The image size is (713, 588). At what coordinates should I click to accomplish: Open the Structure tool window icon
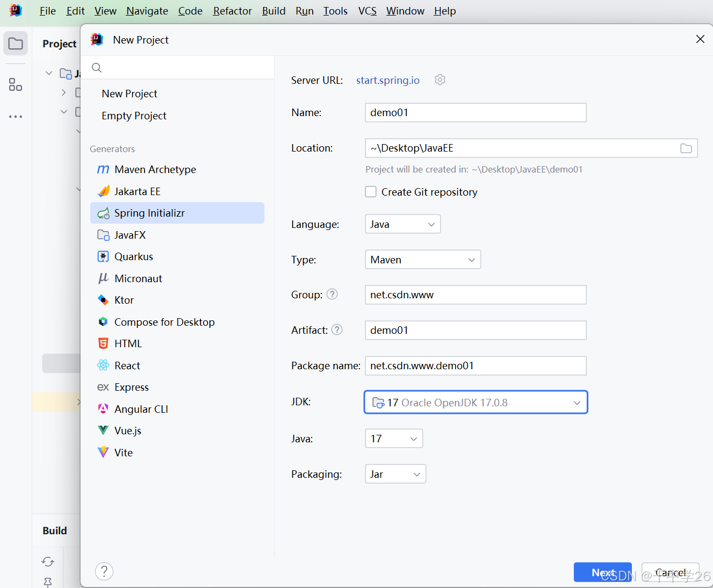(x=16, y=84)
